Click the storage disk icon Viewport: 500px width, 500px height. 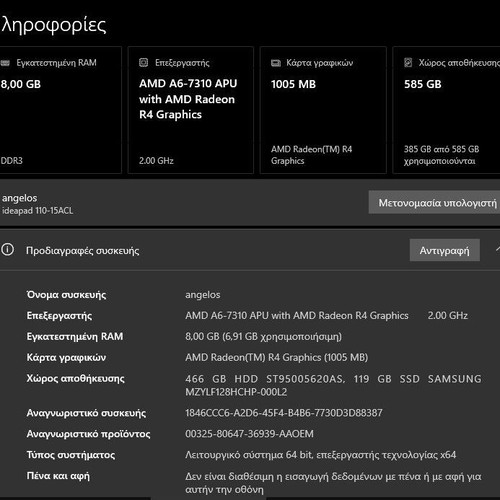click(x=408, y=62)
